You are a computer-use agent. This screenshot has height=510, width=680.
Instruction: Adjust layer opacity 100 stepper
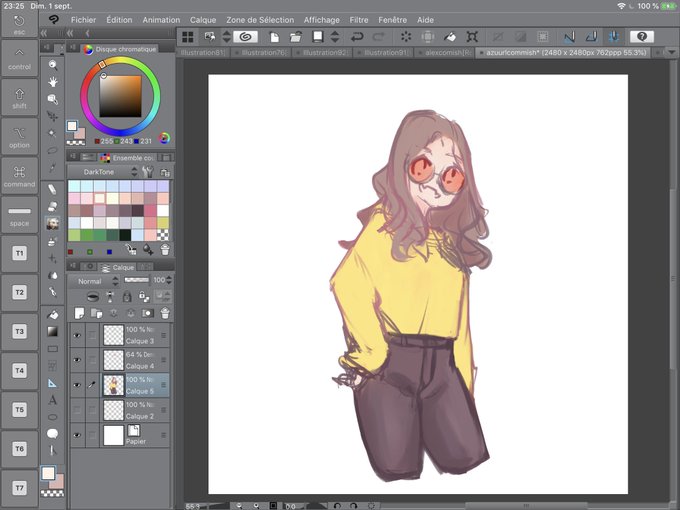point(169,281)
